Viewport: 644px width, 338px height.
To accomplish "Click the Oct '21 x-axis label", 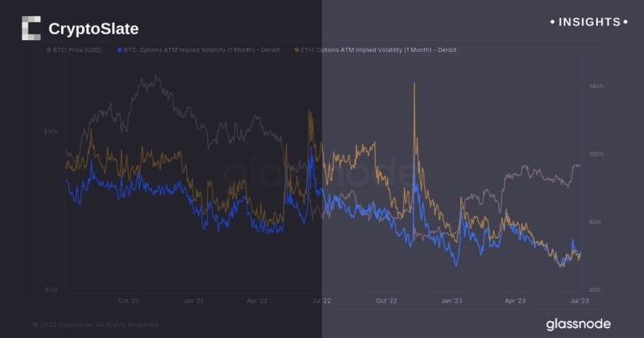I will click(x=128, y=299).
